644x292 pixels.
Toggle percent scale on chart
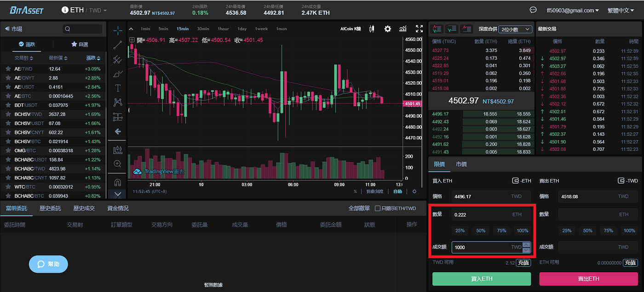(x=355, y=191)
